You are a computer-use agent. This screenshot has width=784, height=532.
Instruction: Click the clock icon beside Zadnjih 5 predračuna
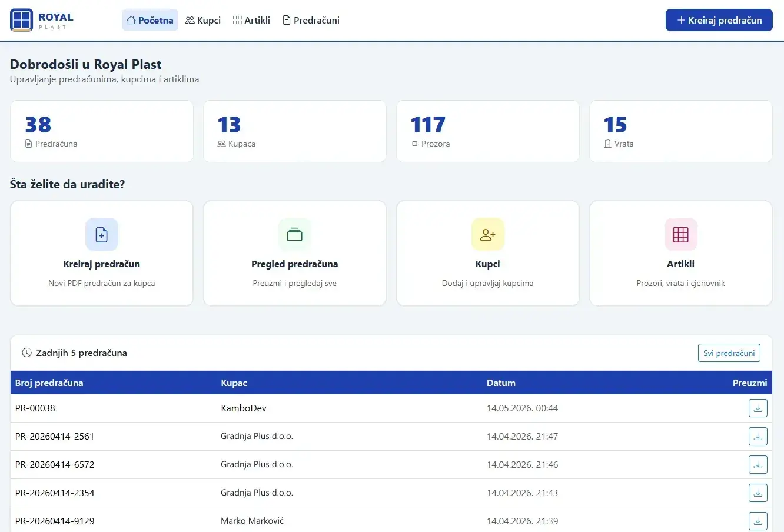coord(26,353)
